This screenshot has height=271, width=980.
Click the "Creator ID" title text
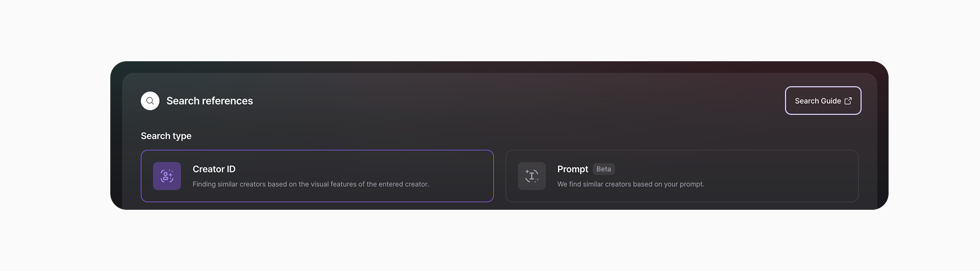(214, 169)
